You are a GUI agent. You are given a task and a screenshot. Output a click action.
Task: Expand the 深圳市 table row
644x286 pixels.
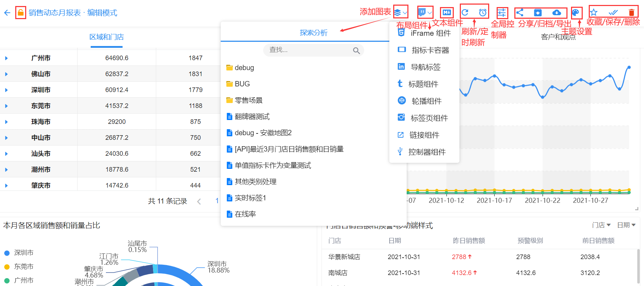(x=6, y=90)
